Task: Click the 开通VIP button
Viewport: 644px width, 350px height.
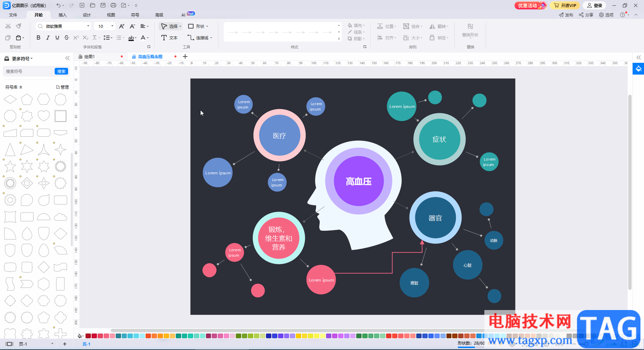Action: click(x=565, y=5)
